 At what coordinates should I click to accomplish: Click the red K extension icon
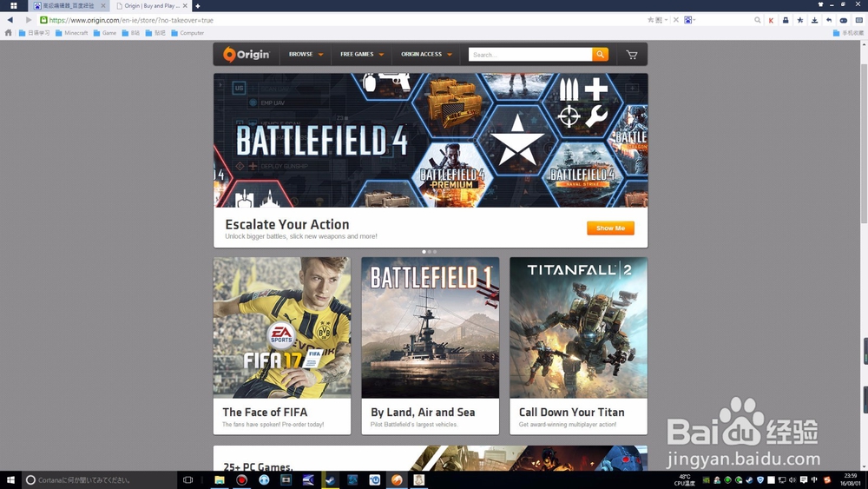coord(771,20)
